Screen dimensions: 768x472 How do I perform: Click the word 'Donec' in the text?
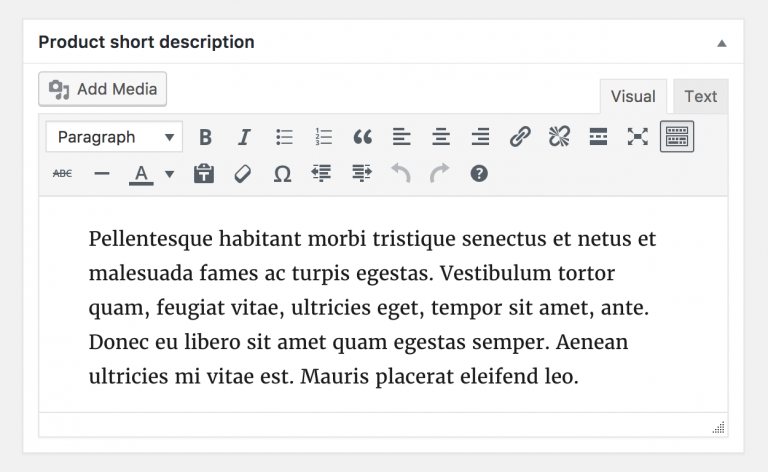pos(119,342)
